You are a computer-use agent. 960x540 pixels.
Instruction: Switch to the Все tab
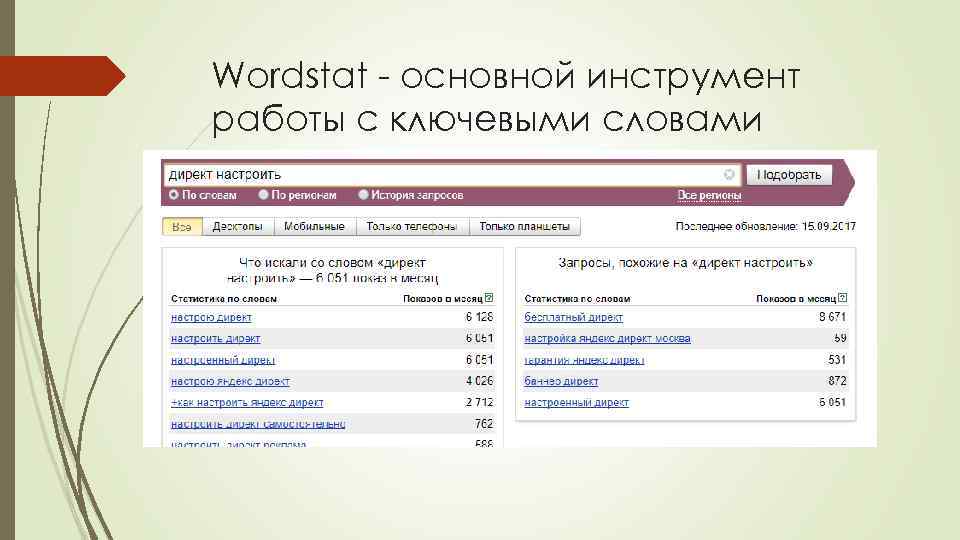(x=182, y=227)
